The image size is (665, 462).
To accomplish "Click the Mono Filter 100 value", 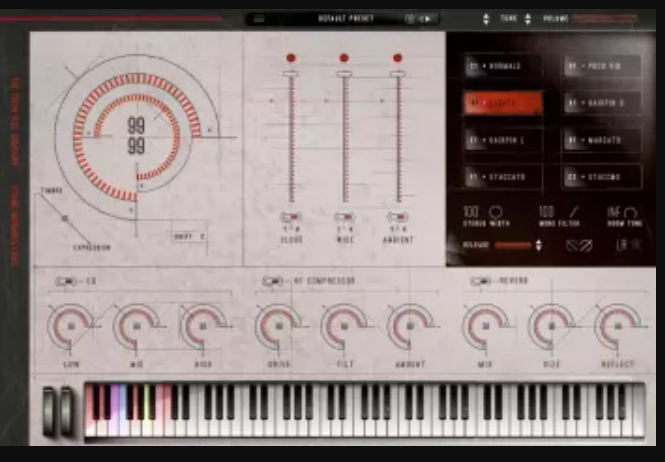I will tap(547, 212).
